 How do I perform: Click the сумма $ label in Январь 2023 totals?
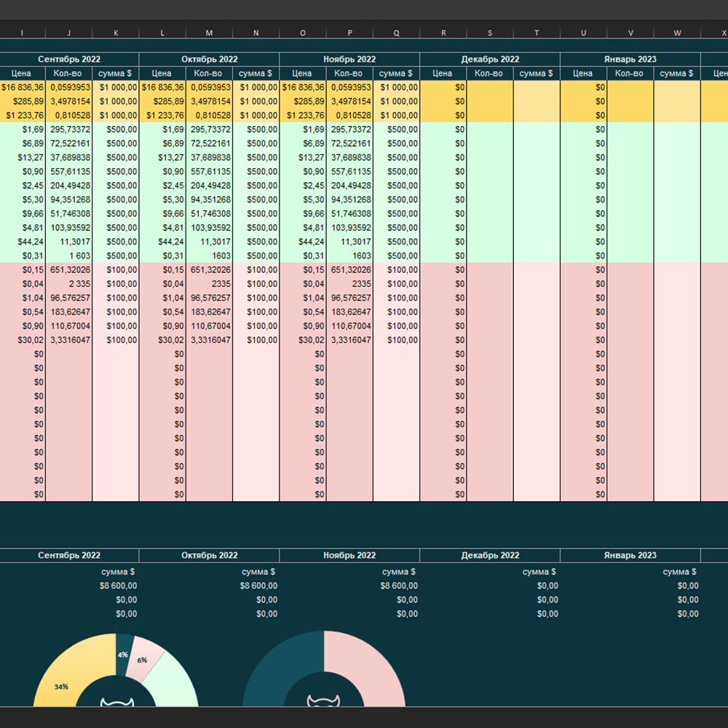point(679,572)
